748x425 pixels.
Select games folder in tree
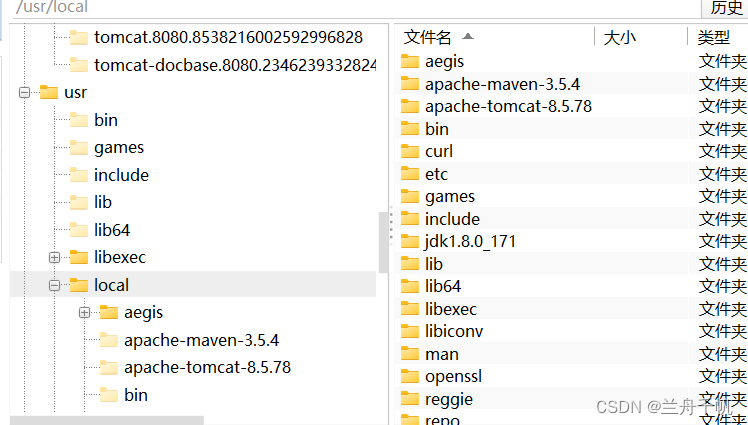click(x=119, y=148)
